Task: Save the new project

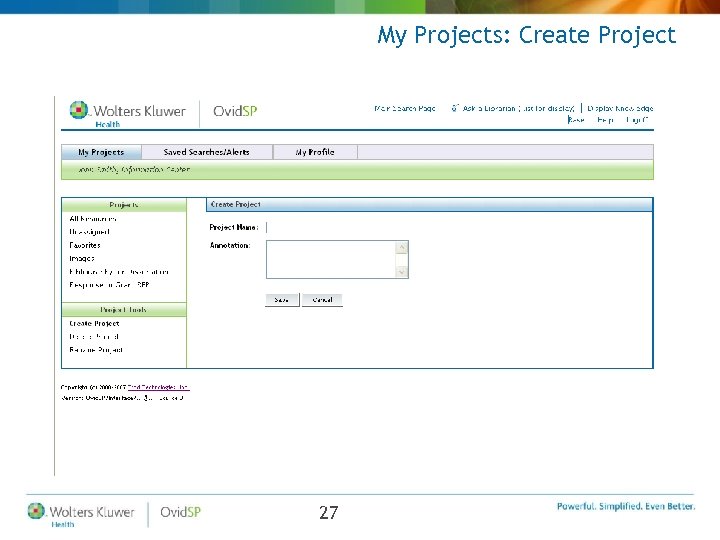Action: click(x=282, y=300)
